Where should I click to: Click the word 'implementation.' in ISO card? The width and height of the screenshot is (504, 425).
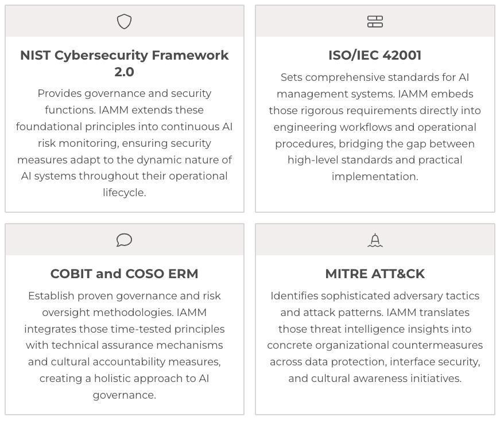[375, 176]
